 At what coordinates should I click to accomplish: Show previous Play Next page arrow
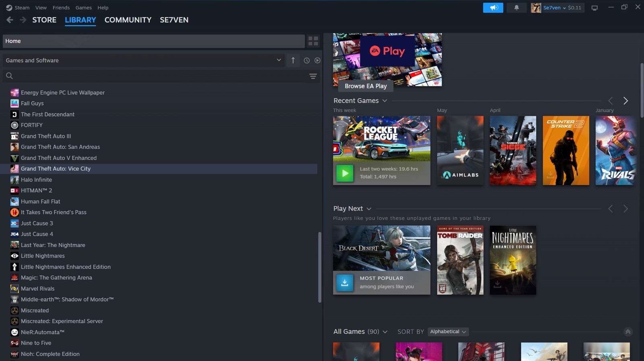tap(611, 209)
